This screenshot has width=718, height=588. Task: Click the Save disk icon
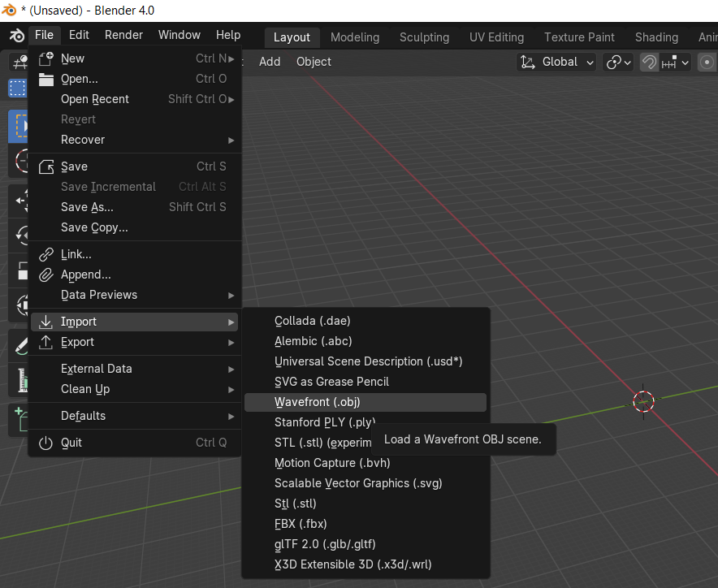tap(45, 166)
